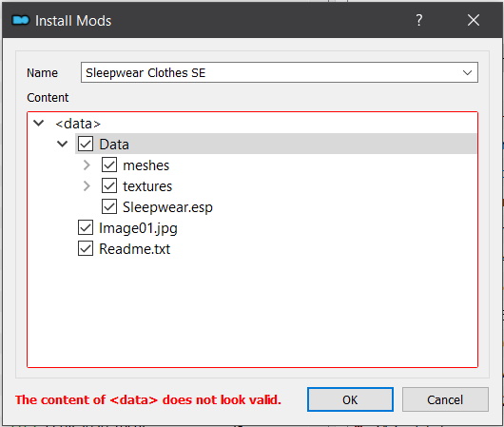Collapse the <data> root node
Screen dimensions: 504x427
pyautogui.click(x=39, y=123)
